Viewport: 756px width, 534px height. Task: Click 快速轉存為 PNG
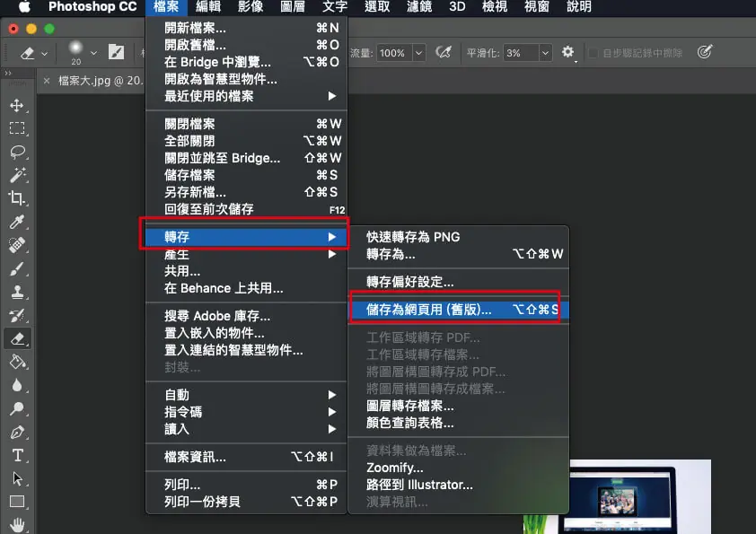pos(413,237)
